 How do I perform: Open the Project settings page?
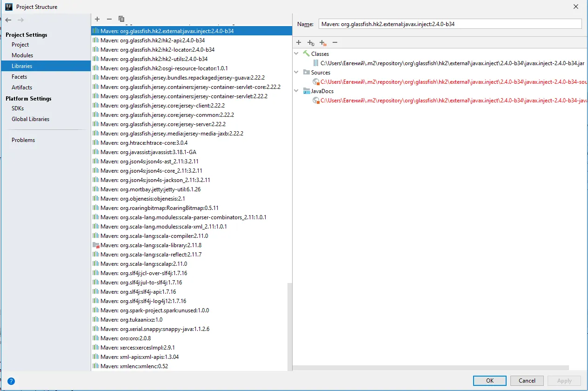point(20,45)
